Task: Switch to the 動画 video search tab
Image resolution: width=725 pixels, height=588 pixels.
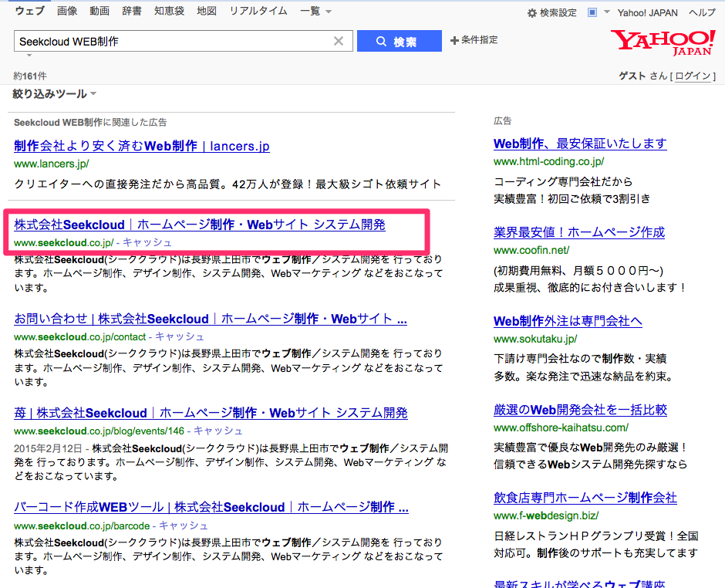Action: pos(99,11)
